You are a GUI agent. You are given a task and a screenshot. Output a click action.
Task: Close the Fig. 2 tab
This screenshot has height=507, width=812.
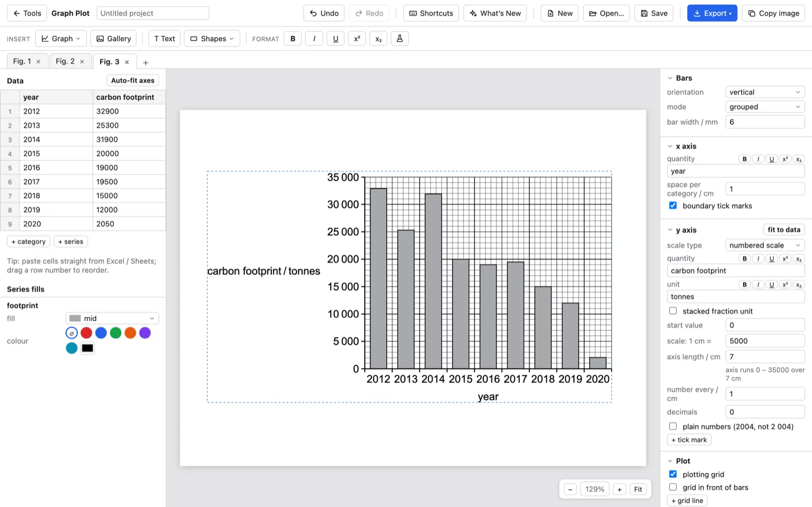click(82, 62)
